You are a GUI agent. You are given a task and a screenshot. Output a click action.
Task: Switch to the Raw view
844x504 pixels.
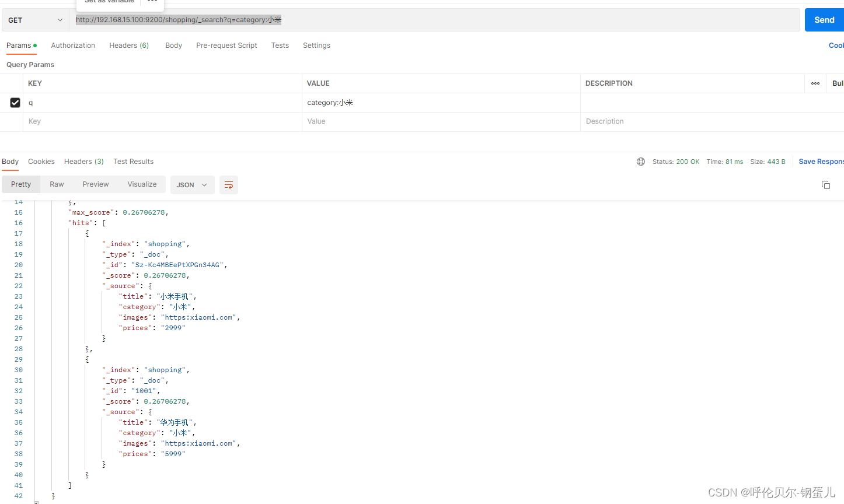[x=57, y=184]
